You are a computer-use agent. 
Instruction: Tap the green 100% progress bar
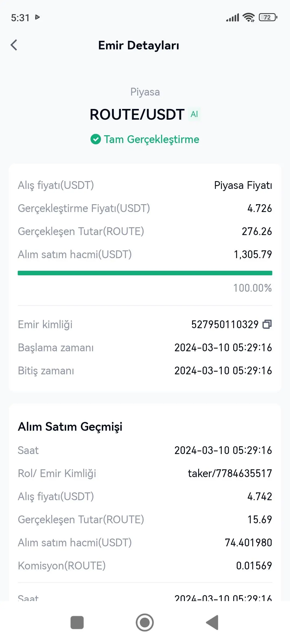tap(145, 273)
